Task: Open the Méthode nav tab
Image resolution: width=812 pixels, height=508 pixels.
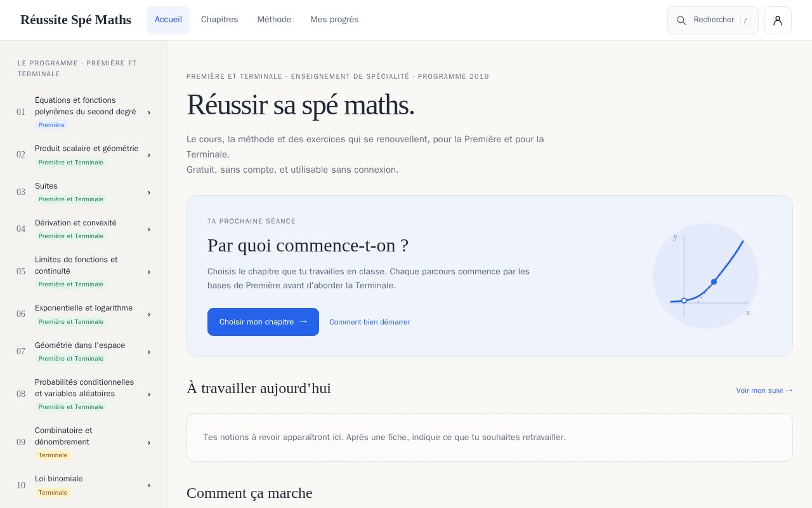Action: click(x=274, y=20)
